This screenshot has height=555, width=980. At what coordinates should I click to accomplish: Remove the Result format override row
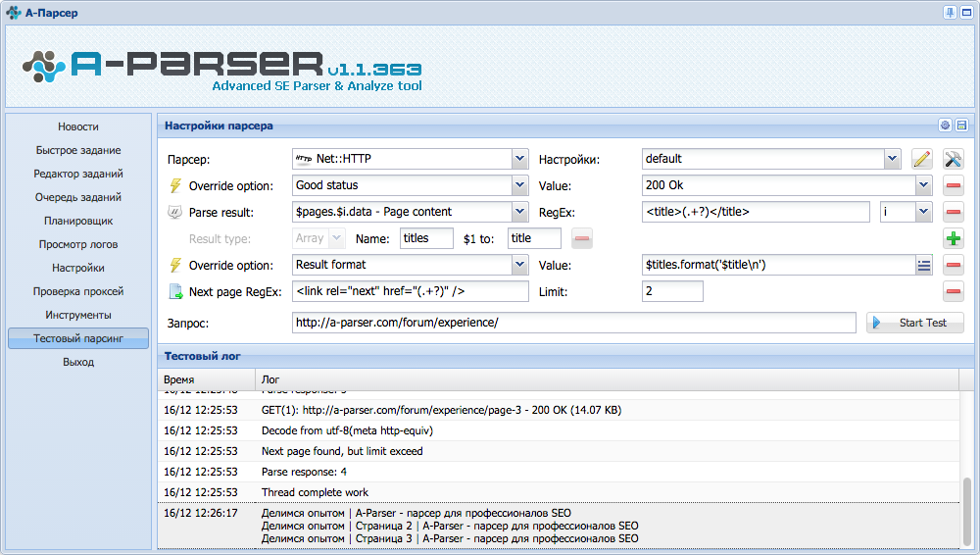[x=954, y=266]
